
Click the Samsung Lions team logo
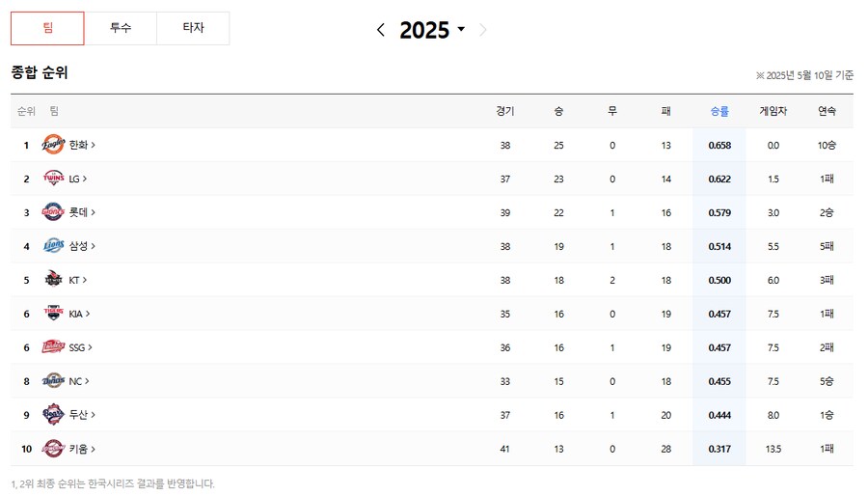53,246
